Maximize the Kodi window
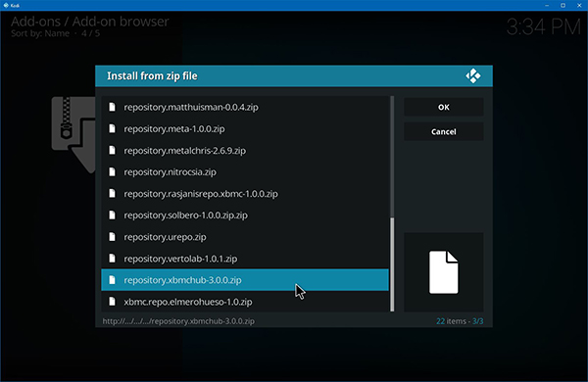The height and width of the screenshot is (382, 588). [563, 5]
